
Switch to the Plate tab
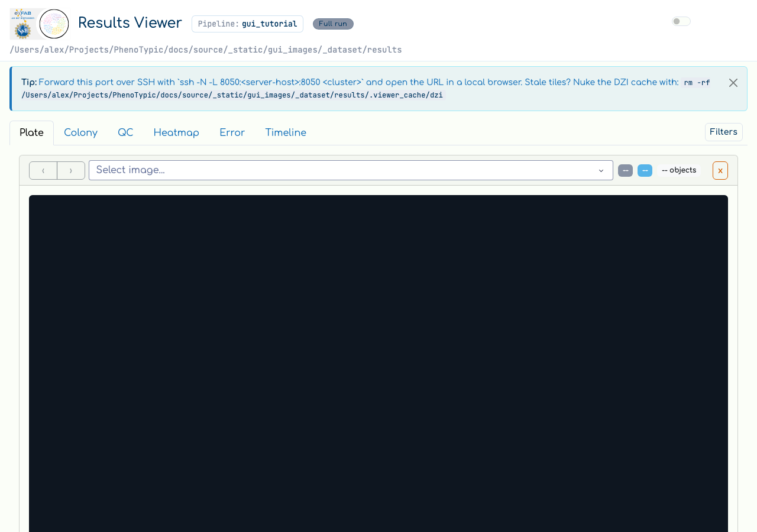click(31, 132)
